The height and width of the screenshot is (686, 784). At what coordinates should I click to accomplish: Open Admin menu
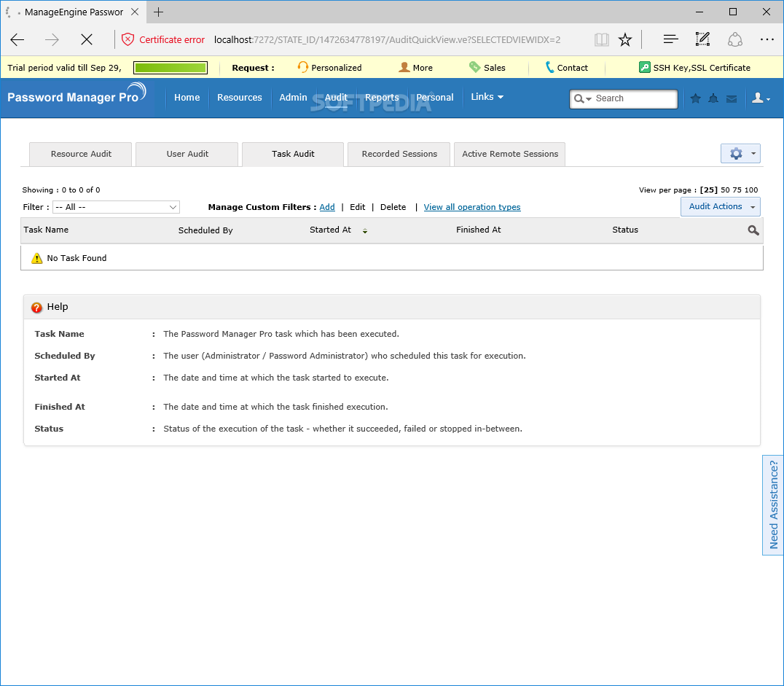point(293,98)
